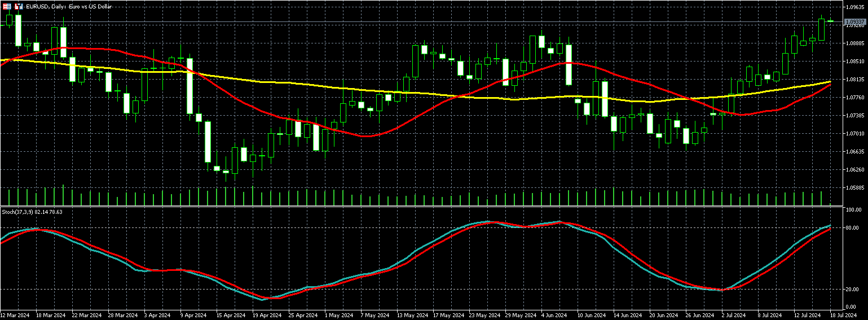The height and width of the screenshot is (320, 868).
Task: Click the current price tag 1.09337
Action: 854,21
